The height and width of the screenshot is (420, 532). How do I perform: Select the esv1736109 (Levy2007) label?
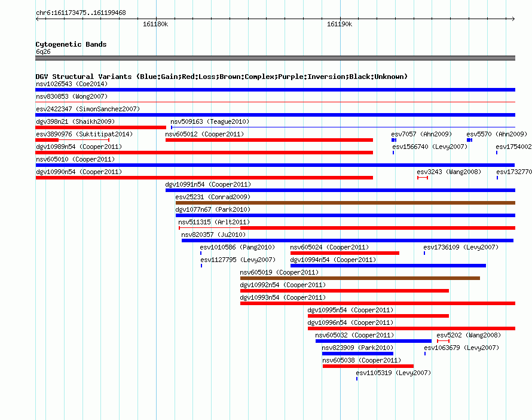tap(461, 247)
